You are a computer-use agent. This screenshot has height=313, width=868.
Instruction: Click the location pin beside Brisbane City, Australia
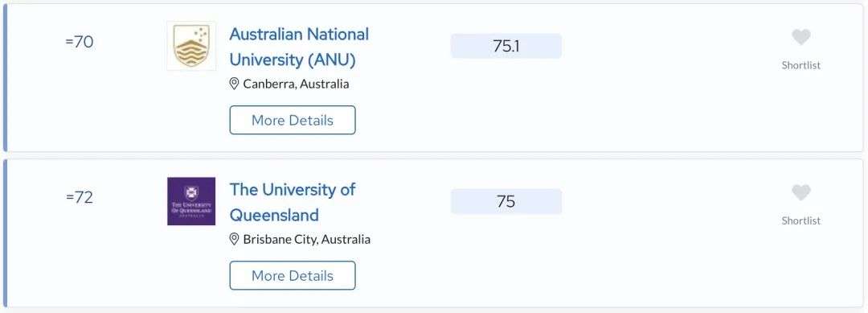click(234, 239)
